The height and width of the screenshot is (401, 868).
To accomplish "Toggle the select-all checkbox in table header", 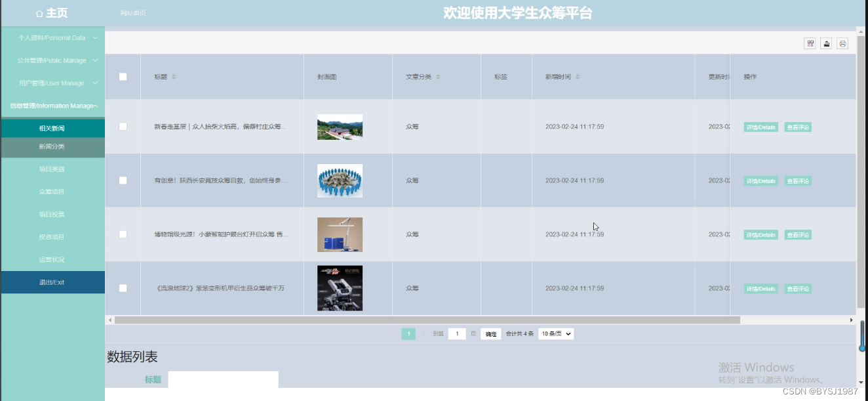I will tap(123, 77).
